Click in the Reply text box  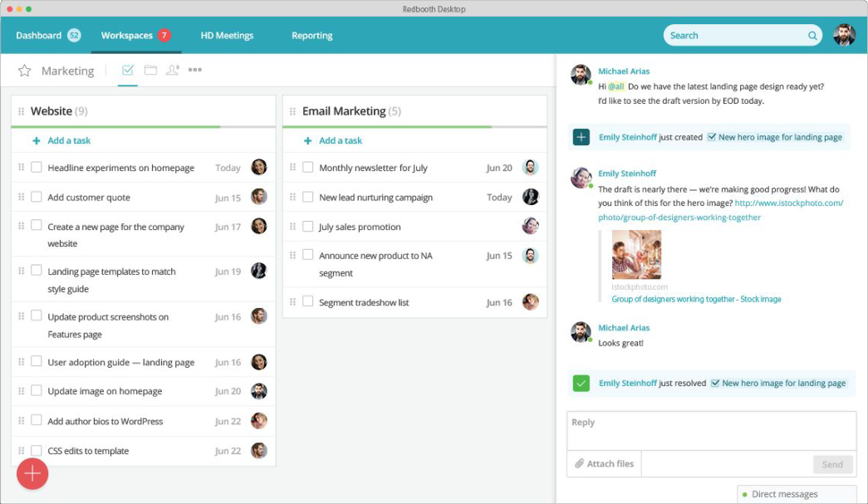[711, 431]
